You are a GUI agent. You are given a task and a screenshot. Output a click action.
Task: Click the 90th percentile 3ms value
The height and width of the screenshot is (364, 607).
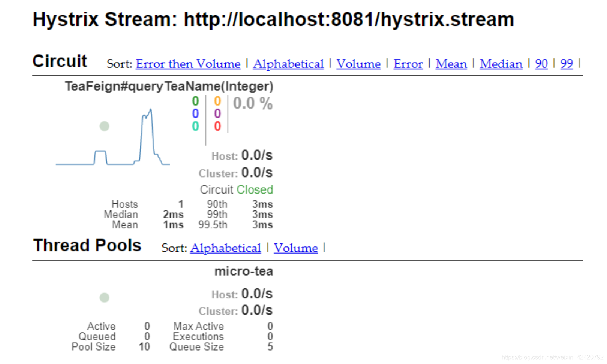262,204
